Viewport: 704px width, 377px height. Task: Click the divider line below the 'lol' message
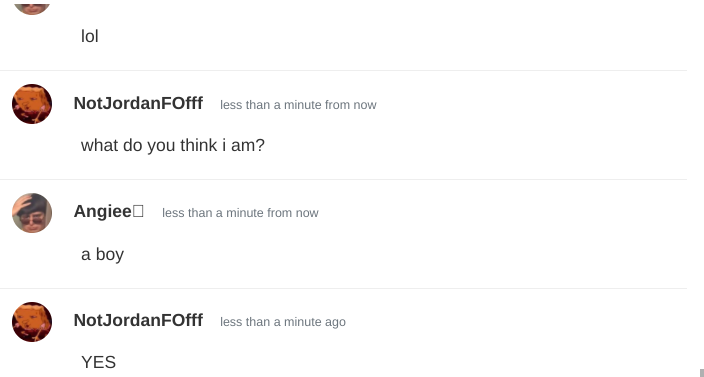[343, 70]
